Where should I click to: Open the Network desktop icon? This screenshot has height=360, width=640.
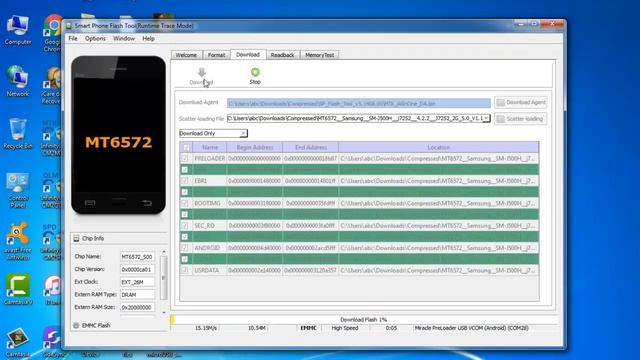18,81
